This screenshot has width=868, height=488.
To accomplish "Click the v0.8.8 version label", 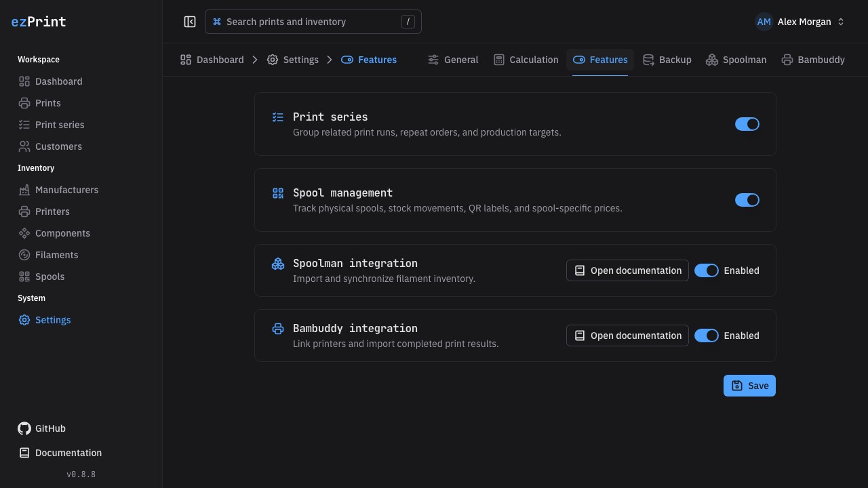I will 81,474.
